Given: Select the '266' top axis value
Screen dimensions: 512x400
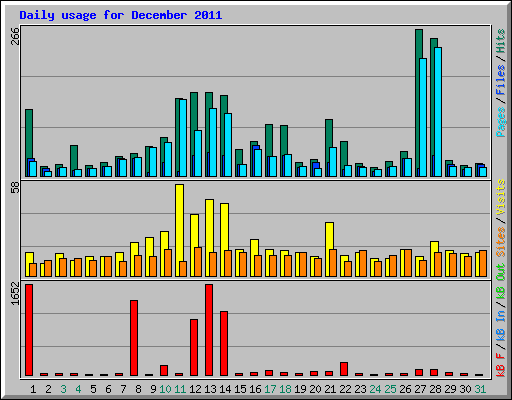Looking at the screenshot, I should pyautogui.click(x=15, y=36).
